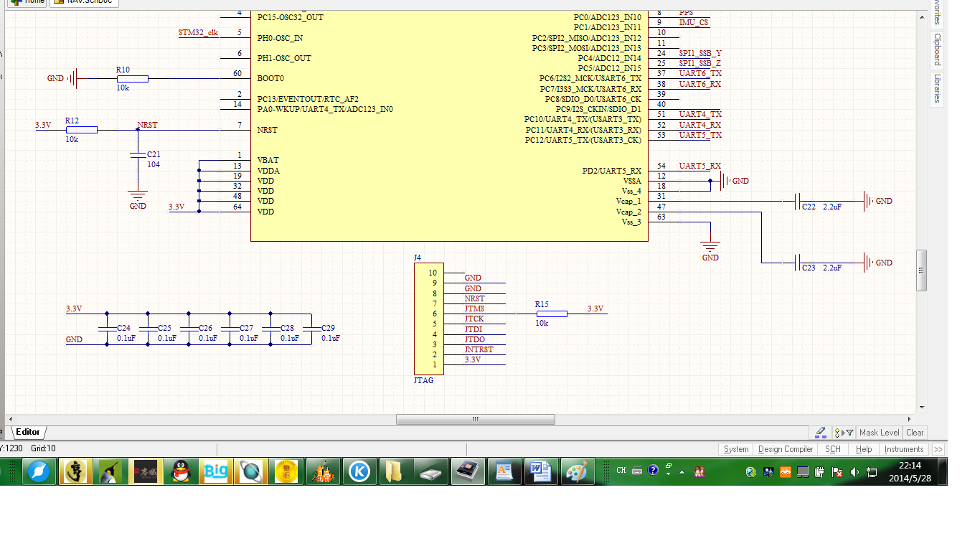Click the horizontal scrollbar thumb

pyautogui.click(x=476, y=419)
